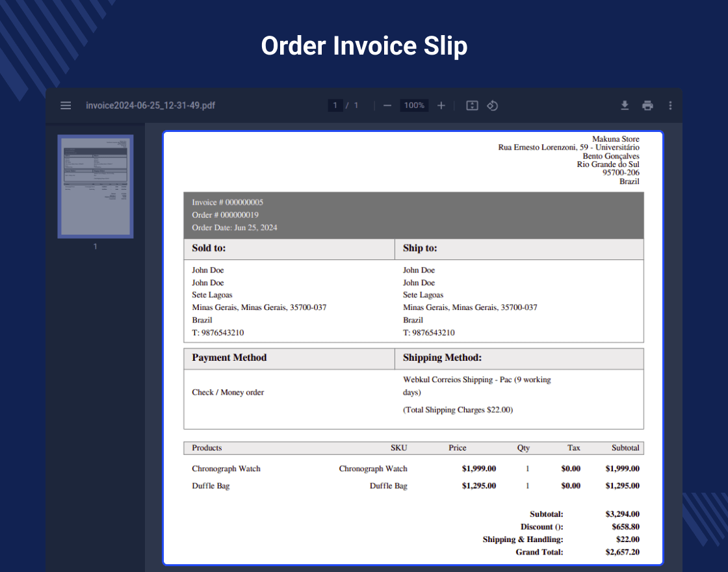
Task: Click the Makuna Store name
Action: pyautogui.click(x=616, y=139)
